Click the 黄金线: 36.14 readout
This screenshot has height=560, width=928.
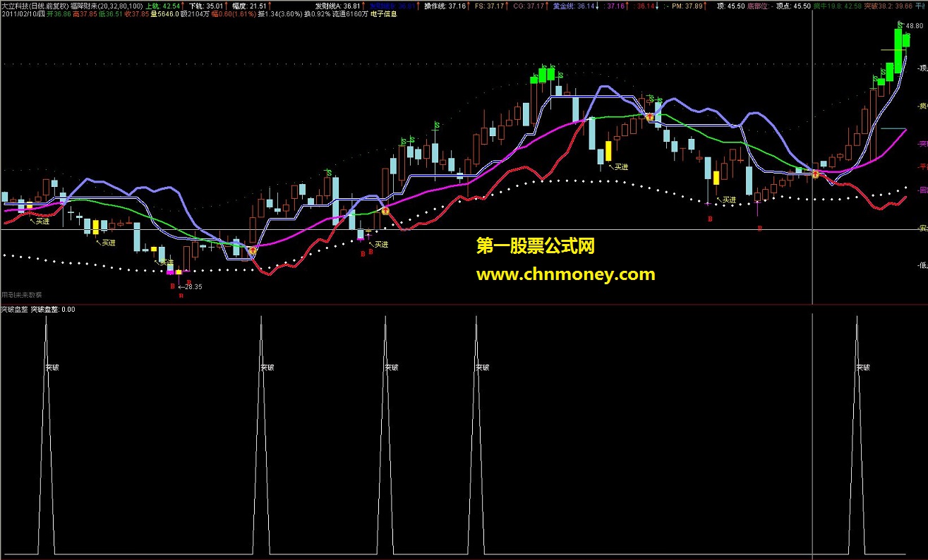click(x=574, y=5)
